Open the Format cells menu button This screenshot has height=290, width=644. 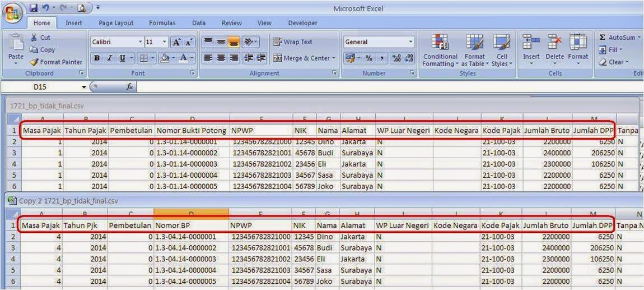pyautogui.click(x=578, y=50)
